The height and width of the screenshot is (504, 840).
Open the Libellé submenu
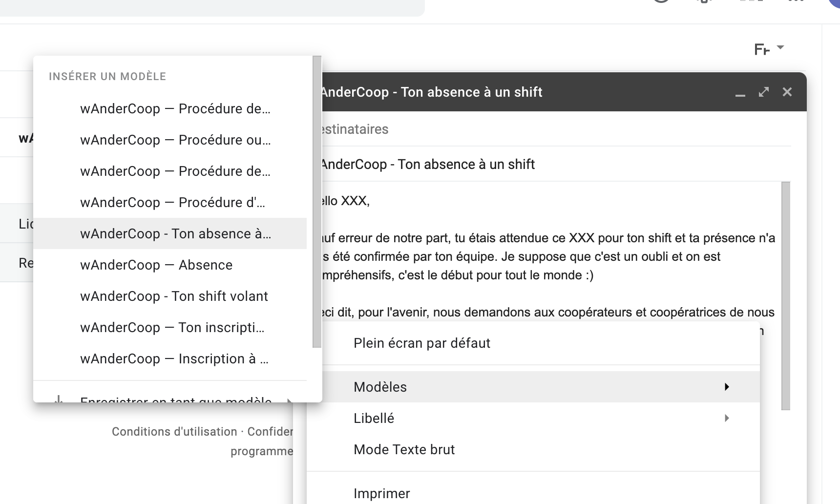coord(533,418)
